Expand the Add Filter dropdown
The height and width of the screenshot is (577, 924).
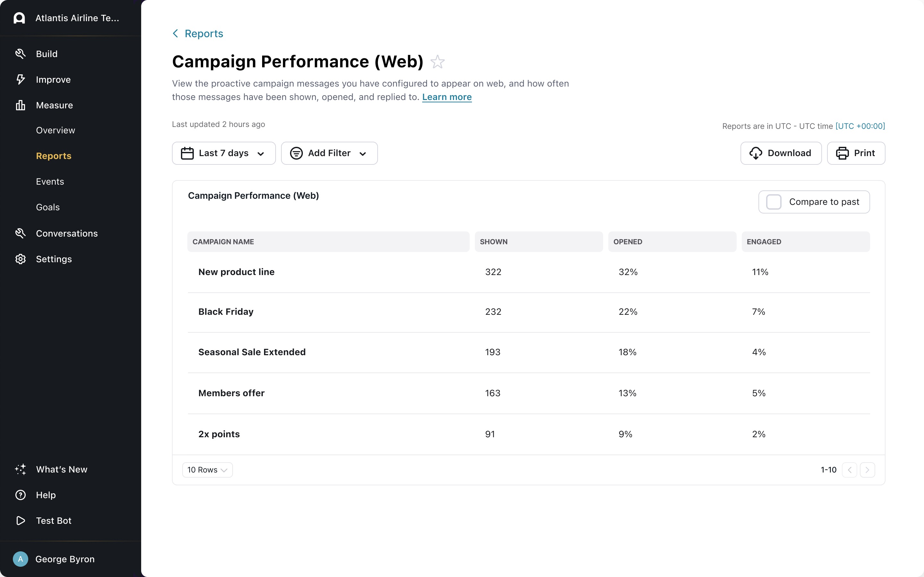click(x=329, y=154)
